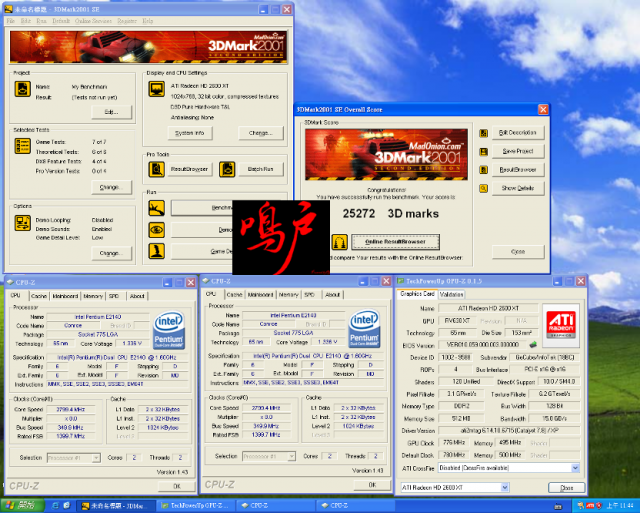Screen dimensions: 640x513
Task: Click the Selected Tests list icon
Action: [22, 146]
